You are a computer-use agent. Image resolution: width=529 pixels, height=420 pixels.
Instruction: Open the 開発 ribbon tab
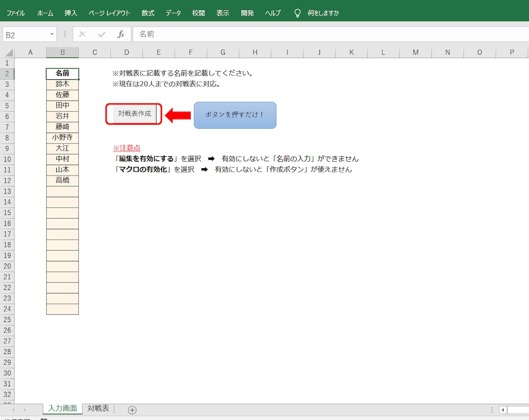pos(248,13)
